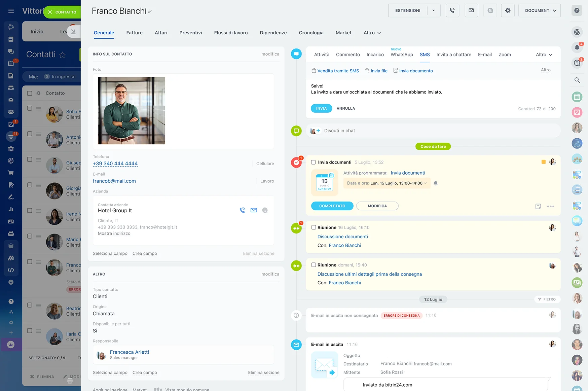The image size is (588, 391).
Task: Click reminder bell icon beside activity date
Action: pyautogui.click(x=436, y=183)
